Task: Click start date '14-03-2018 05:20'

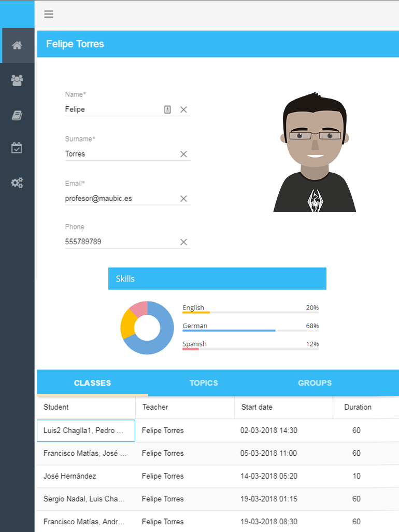Action: 269,476
